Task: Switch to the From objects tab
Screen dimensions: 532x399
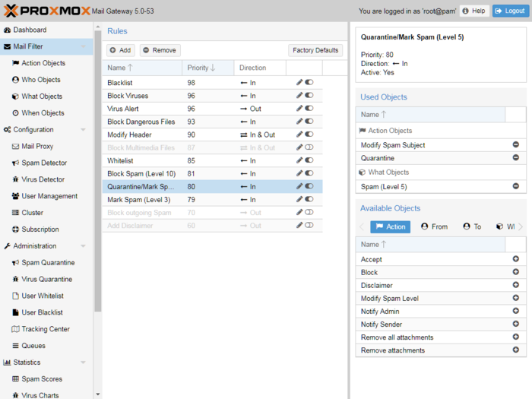Action: click(434, 226)
